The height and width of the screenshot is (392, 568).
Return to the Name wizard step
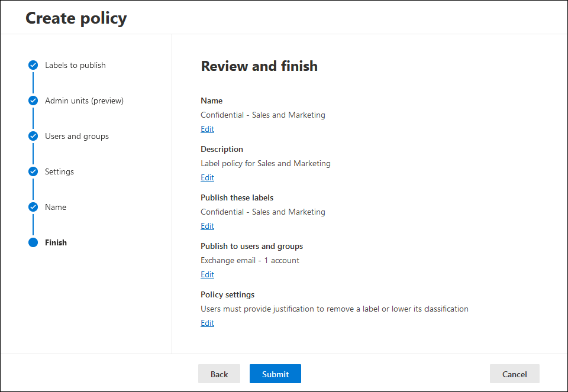point(56,207)
